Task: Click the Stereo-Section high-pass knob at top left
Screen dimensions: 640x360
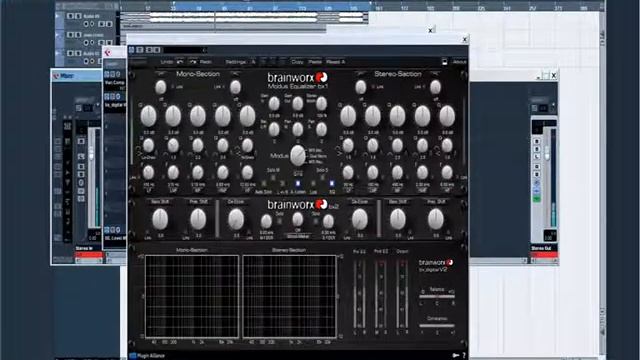Action: coord(360,87)
